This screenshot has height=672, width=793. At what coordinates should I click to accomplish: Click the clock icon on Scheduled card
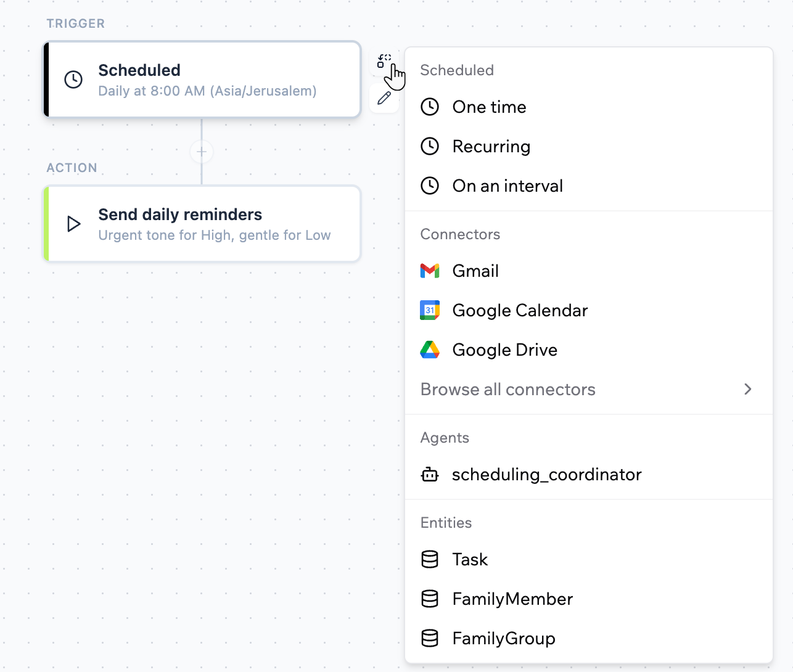(73, 80)
